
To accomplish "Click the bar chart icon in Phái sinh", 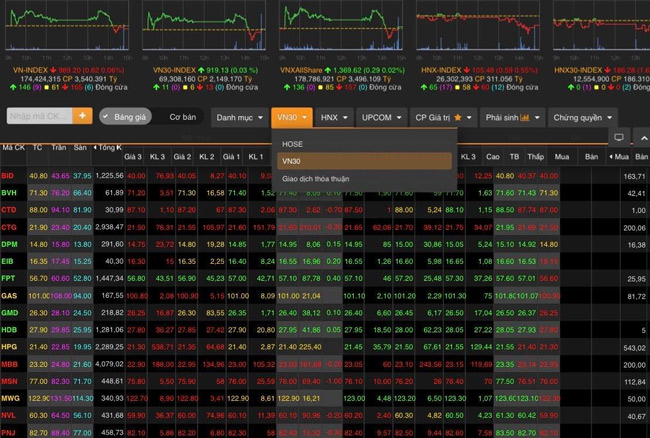I will pyautogui.click(x=524, y=117).
